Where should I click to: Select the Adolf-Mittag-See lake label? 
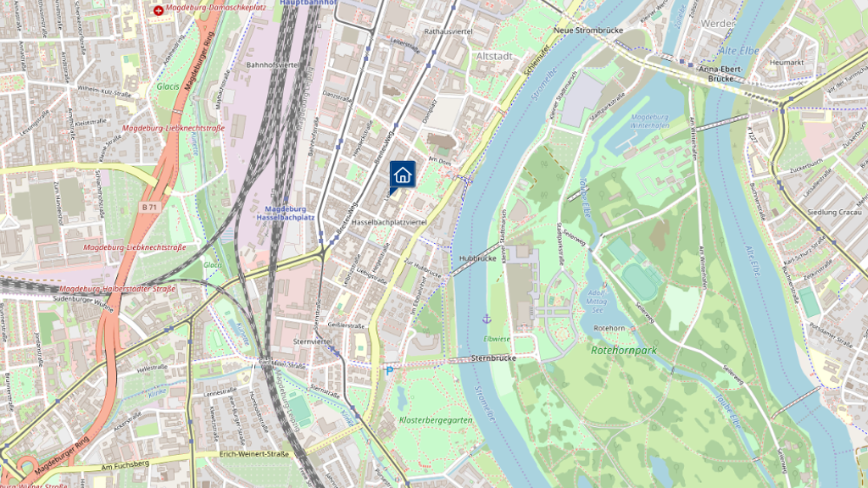pos(597,302)
